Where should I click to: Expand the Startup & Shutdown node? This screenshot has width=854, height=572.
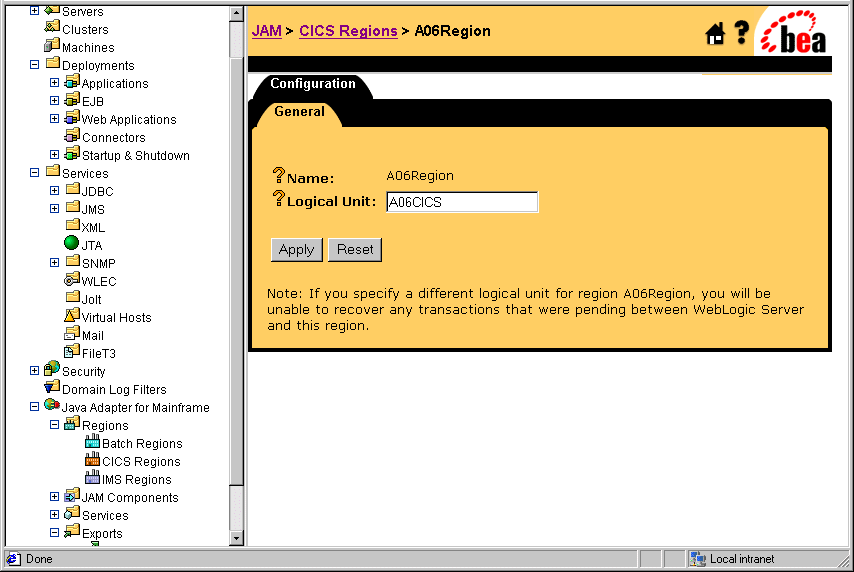(x=54, y=154)
